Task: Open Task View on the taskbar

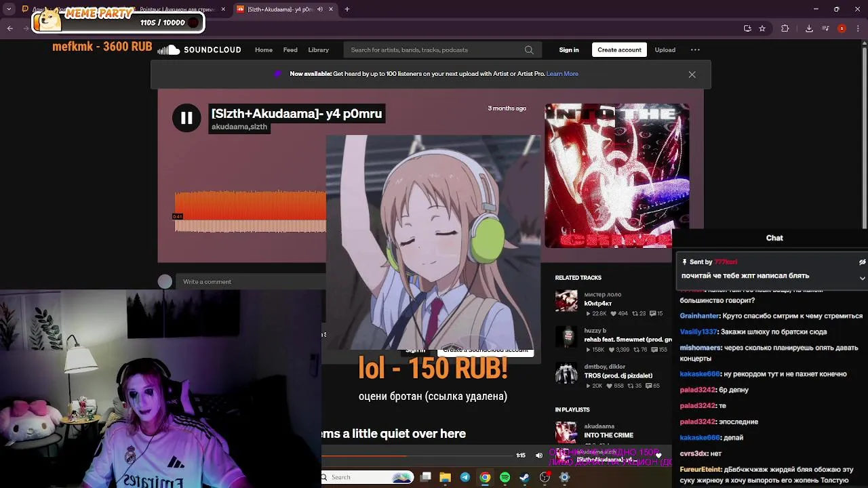Action: pyautogui.click(x=426, y=477)
